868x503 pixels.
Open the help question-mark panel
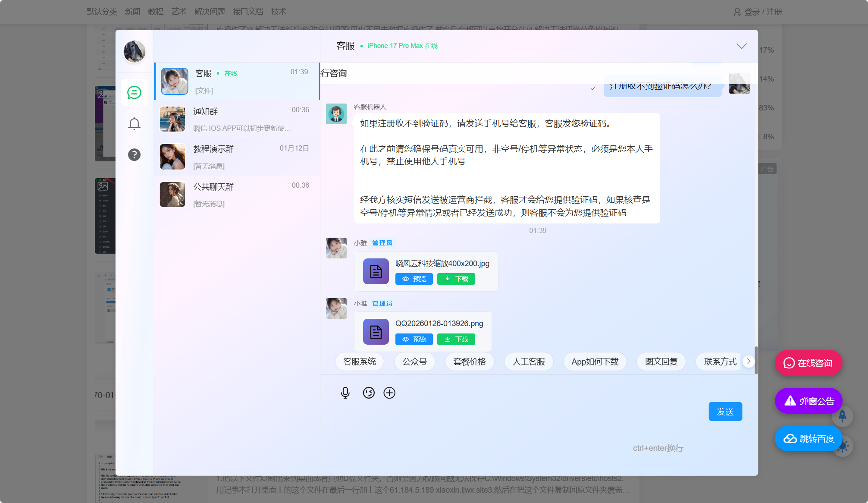point(134,154)
